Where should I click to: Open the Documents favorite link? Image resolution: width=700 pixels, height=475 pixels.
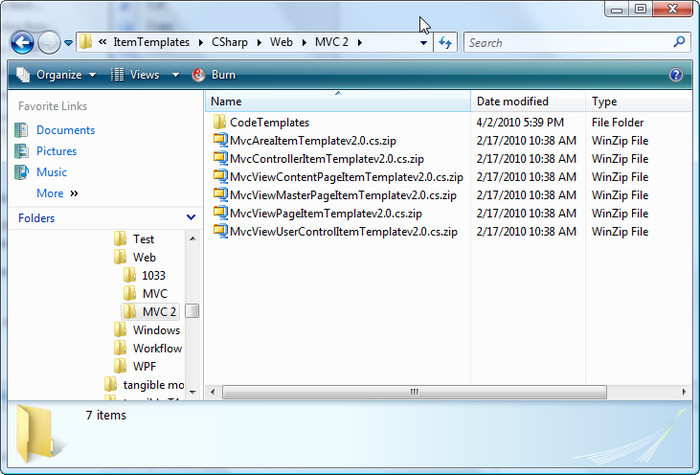[x=66, y=130]
